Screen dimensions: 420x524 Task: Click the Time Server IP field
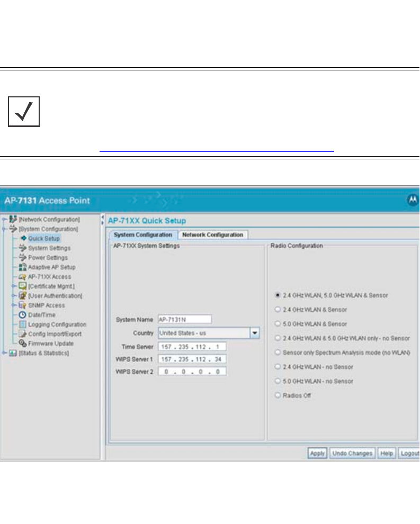pos(192,347)
